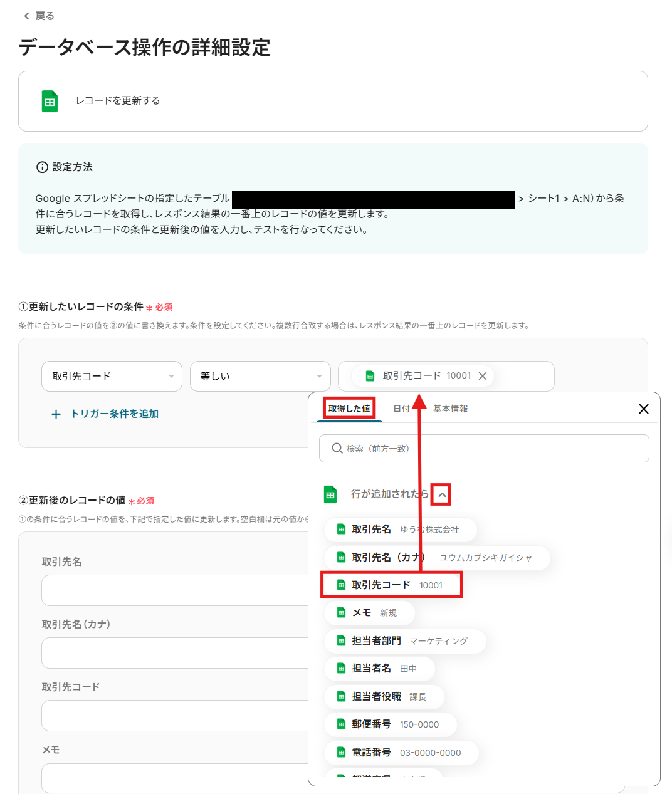This screenshot has height=794, width=672.
Task: Select メモ 新規 value
Action: (x=369, y=613)
